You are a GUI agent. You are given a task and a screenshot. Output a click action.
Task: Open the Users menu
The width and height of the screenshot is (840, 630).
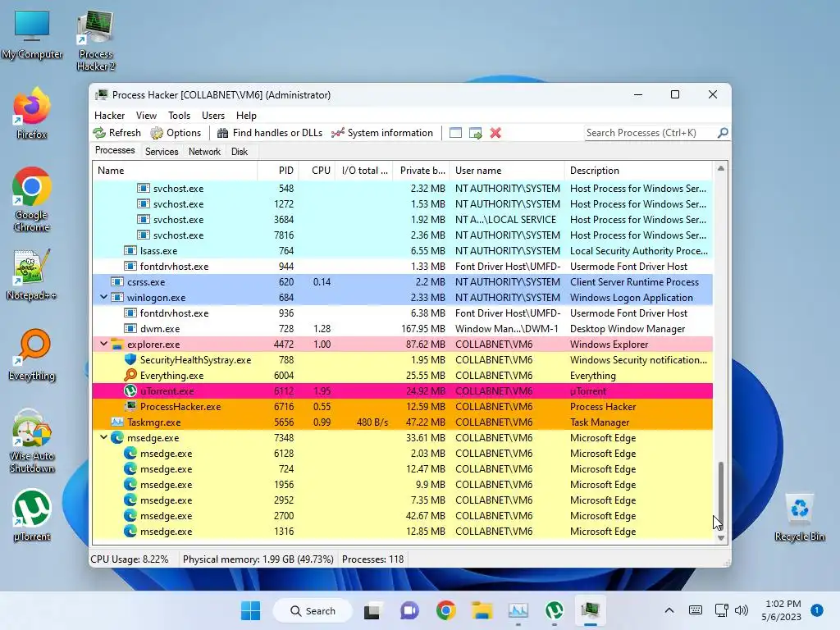pos(213,115)
